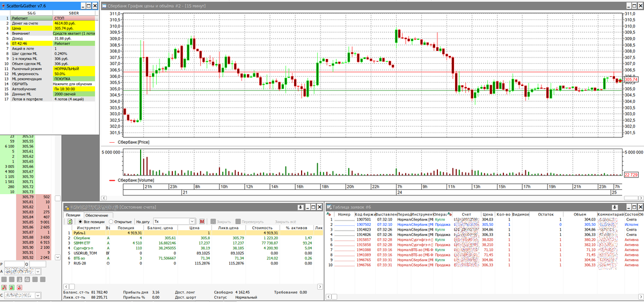644x302 pixels.
Task: Click the Баланс. цена column header
Action: pos(160,227)
